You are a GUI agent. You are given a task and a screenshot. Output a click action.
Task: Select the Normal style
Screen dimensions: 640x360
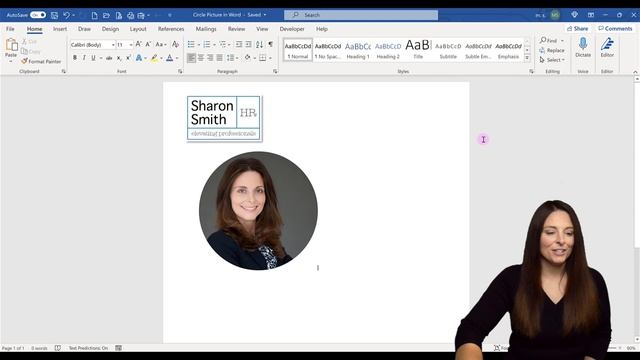pos(298,50)
